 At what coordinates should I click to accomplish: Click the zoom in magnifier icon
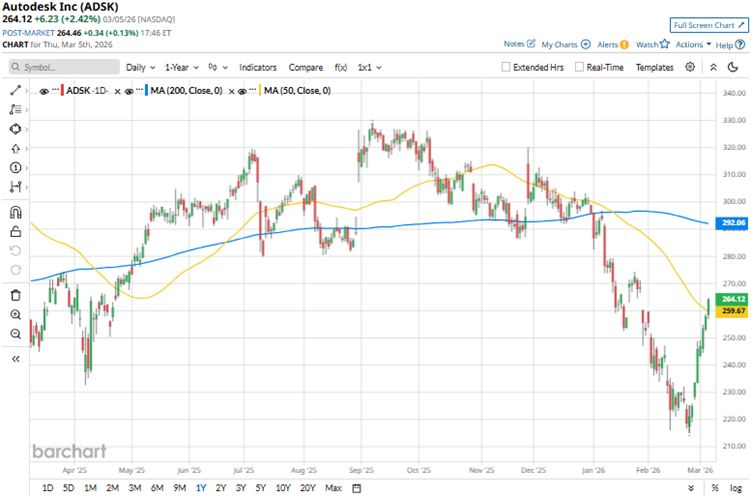point(15,314)
